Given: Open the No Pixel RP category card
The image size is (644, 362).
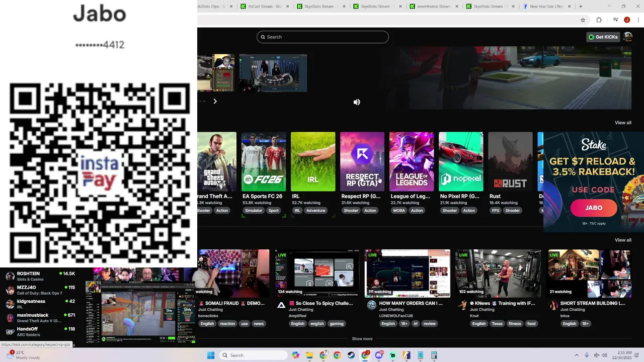Looking at the screenshot, I should [x=461, y=162].
